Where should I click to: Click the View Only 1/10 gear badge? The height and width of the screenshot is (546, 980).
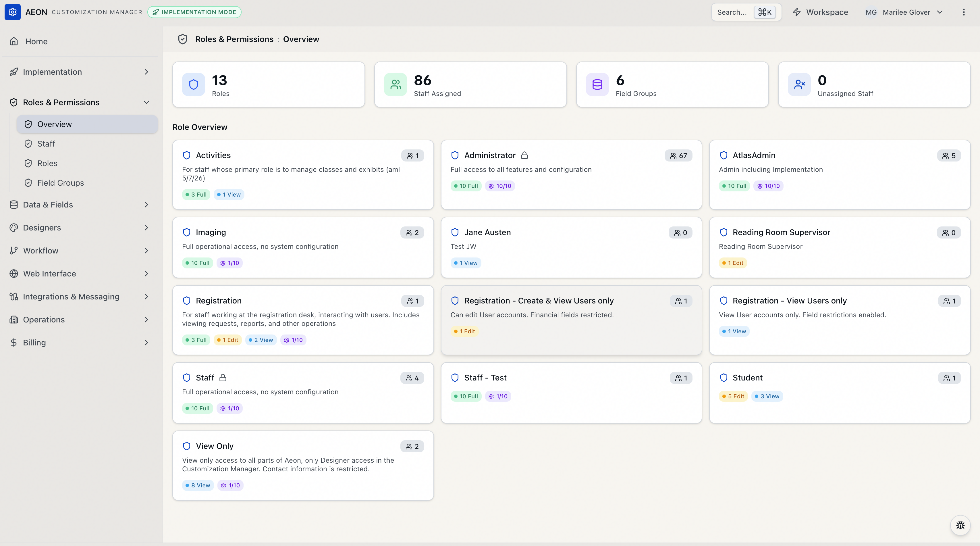click(x=231, y=485)
